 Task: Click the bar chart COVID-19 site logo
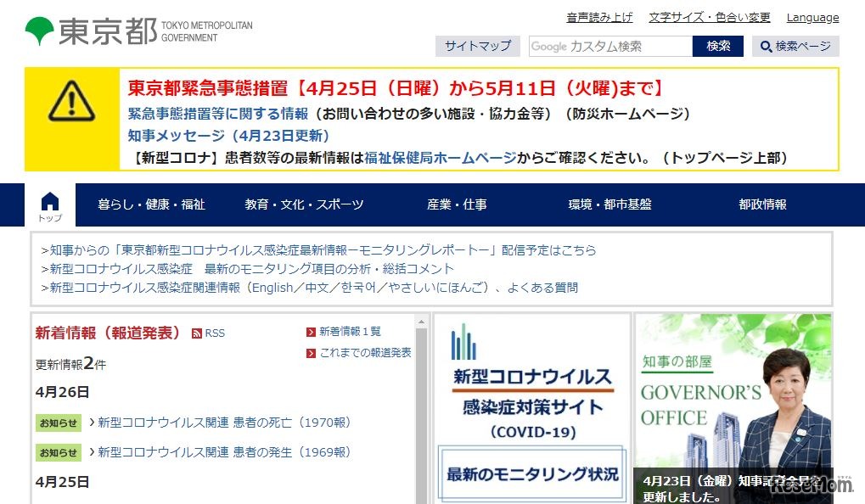pos(463,342)
